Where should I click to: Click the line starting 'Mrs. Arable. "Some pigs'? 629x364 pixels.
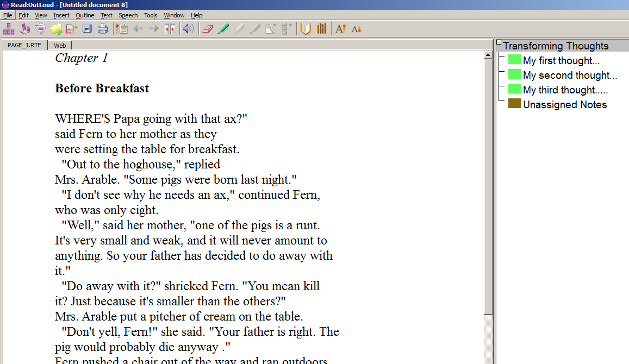(176, 180)
